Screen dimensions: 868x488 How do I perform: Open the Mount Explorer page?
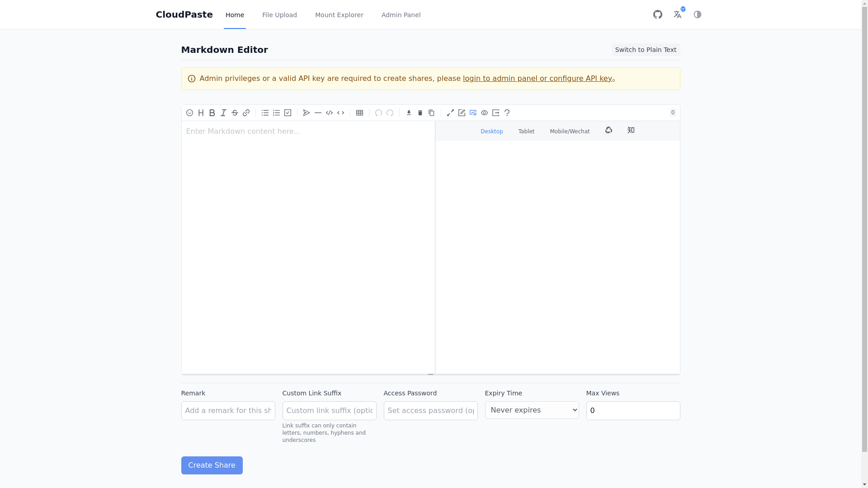point(339,15)
